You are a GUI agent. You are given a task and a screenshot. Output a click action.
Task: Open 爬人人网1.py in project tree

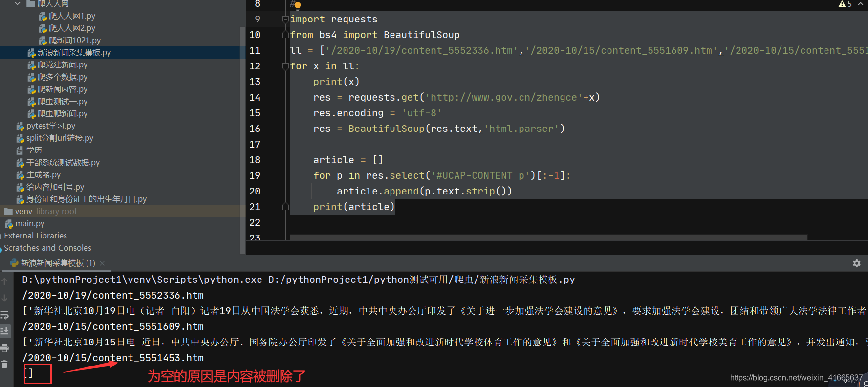pyautogui.click(x=72, y=16)
